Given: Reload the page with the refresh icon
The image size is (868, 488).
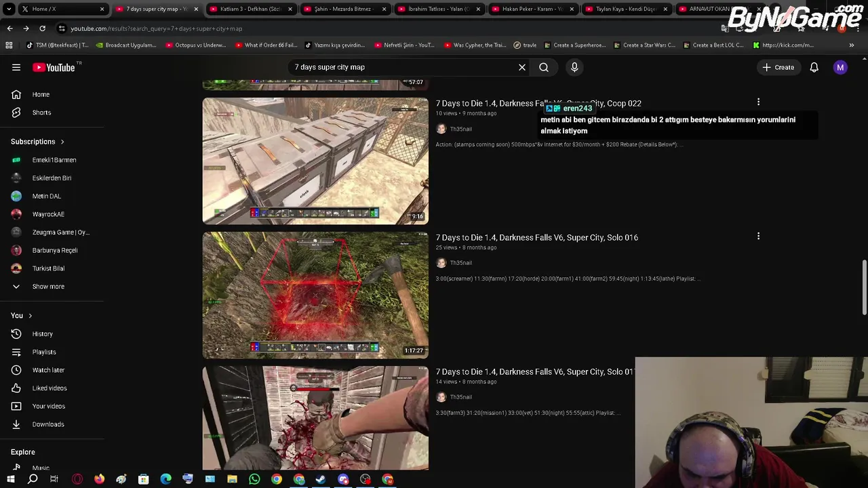Looking at the screenshot, I should coord(42,28).
